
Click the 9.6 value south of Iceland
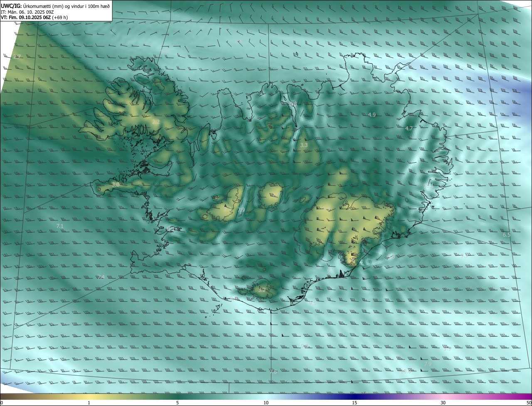point(305,346)
